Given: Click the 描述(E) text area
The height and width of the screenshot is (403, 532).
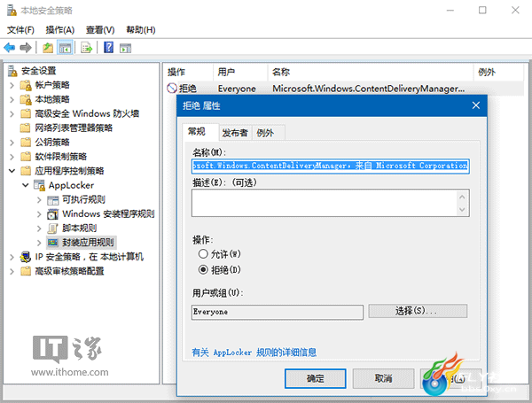Looking at the screenshot, I should click(x=331, y=203).
